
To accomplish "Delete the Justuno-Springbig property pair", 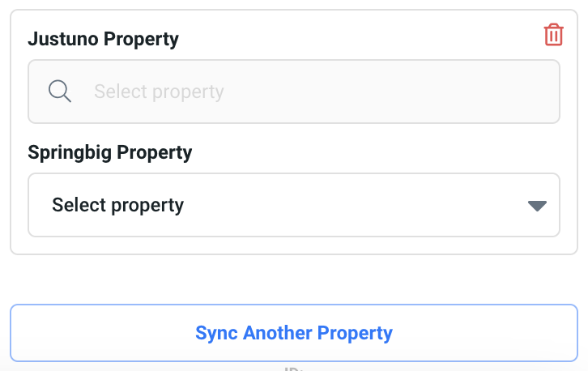I will (553, 35).
